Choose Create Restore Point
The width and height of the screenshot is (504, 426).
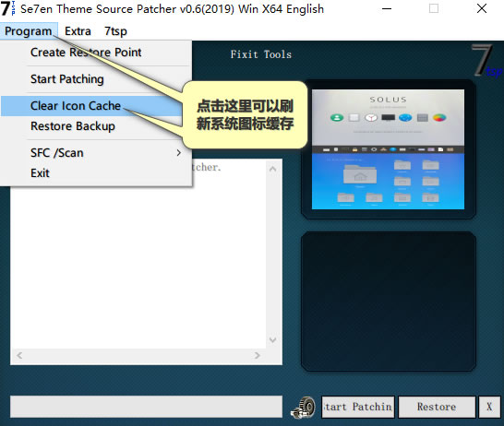[x=96, y=53]
